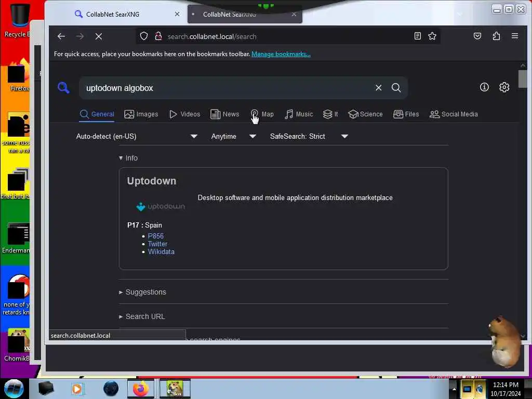Open the Save to Pocket icon

point(477,36)
